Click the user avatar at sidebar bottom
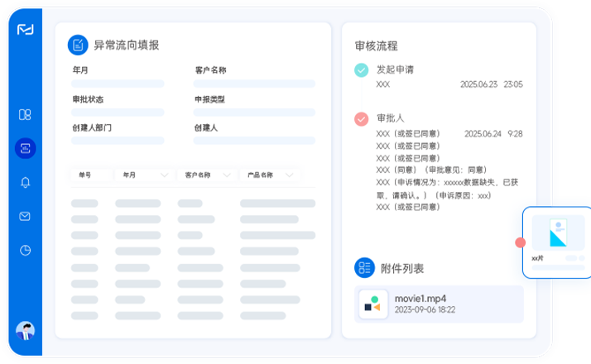 click(25, 331)
